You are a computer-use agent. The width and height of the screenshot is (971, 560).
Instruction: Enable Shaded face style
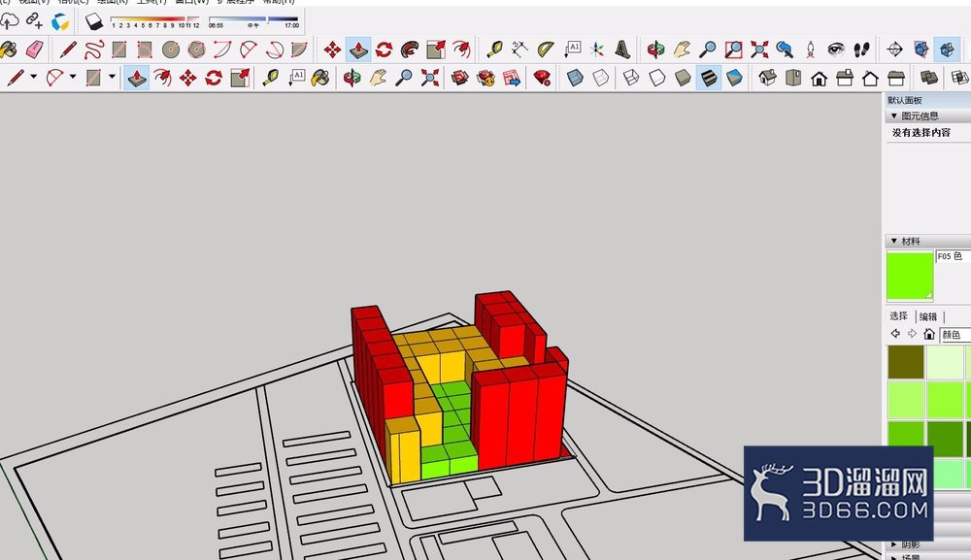click(683, 78)
